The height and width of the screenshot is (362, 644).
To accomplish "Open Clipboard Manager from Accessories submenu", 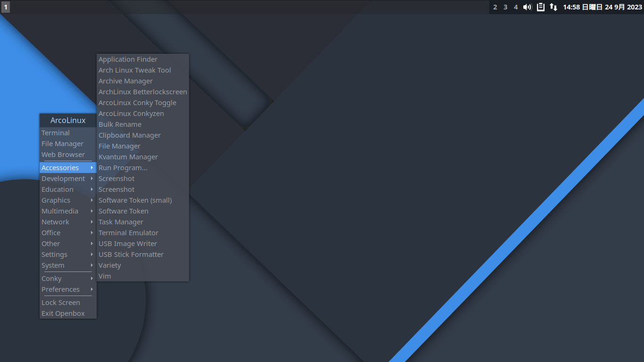I will tap(143, 135).
